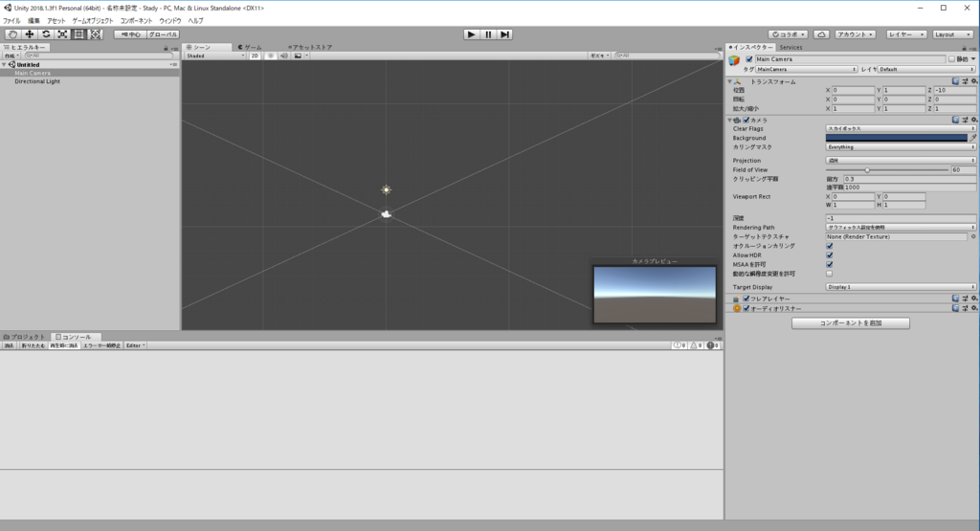Toggle Occlusion Culling checkbox

830,246
